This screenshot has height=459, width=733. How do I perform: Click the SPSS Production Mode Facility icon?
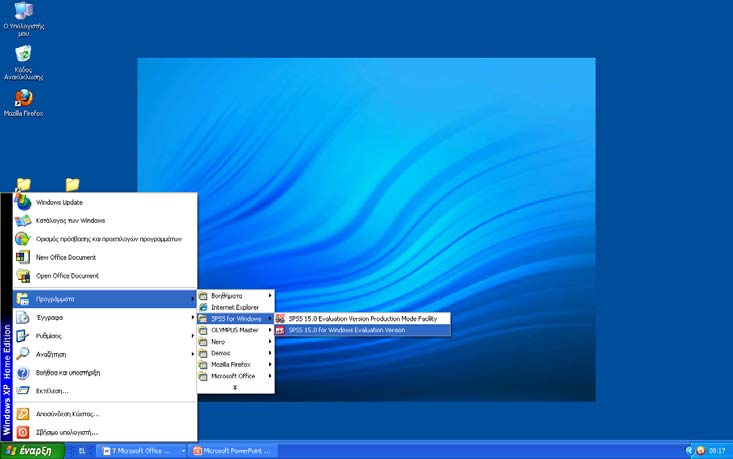(280, 319)
